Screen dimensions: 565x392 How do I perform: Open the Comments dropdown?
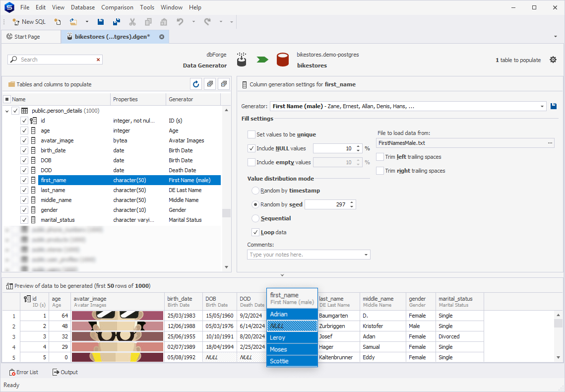coord(366,255)
